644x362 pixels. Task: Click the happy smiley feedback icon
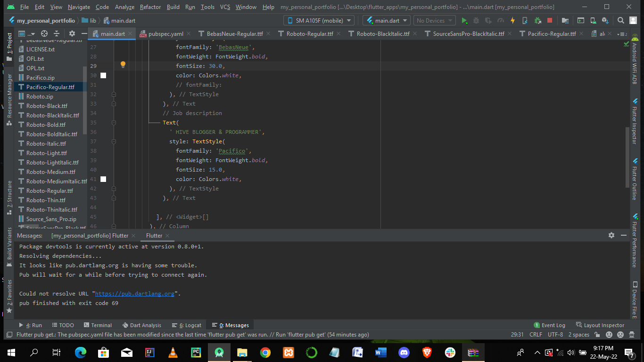click(609, 335)
